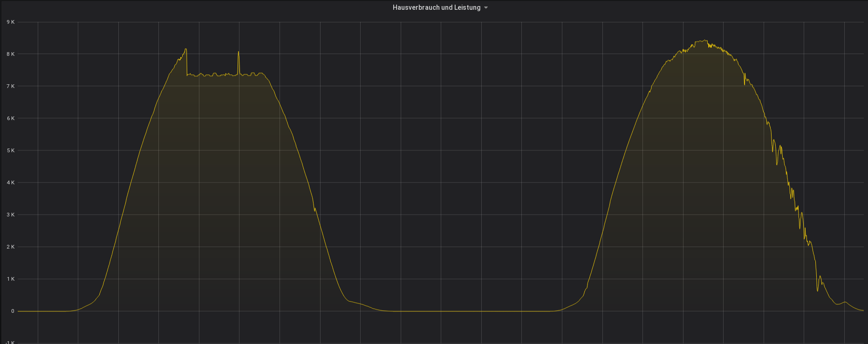Click the 3 K y-axis label
The image size is (868, 344).
(x=11, y=215)
